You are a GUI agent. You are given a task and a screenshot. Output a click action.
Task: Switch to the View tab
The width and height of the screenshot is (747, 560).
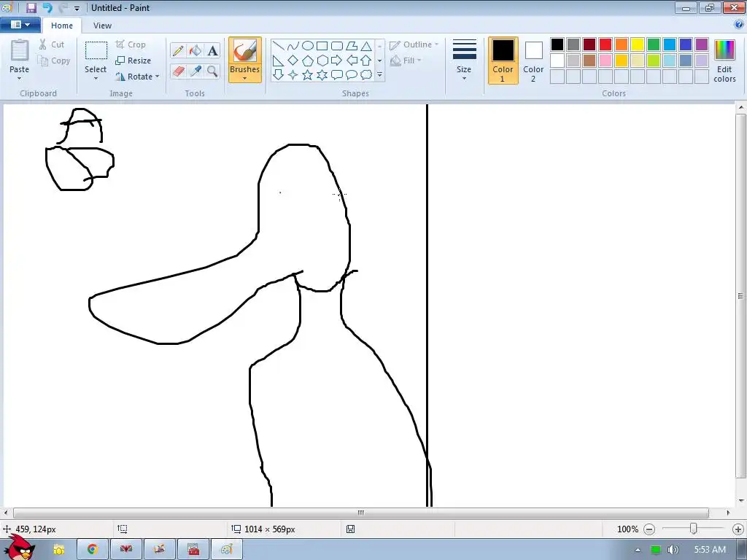coord(102,26)
